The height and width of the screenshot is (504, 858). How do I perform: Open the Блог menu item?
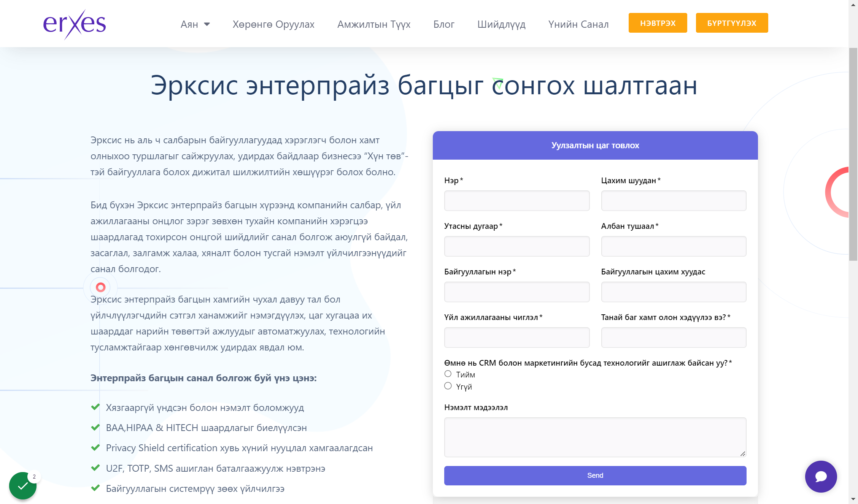click(444, 24)
